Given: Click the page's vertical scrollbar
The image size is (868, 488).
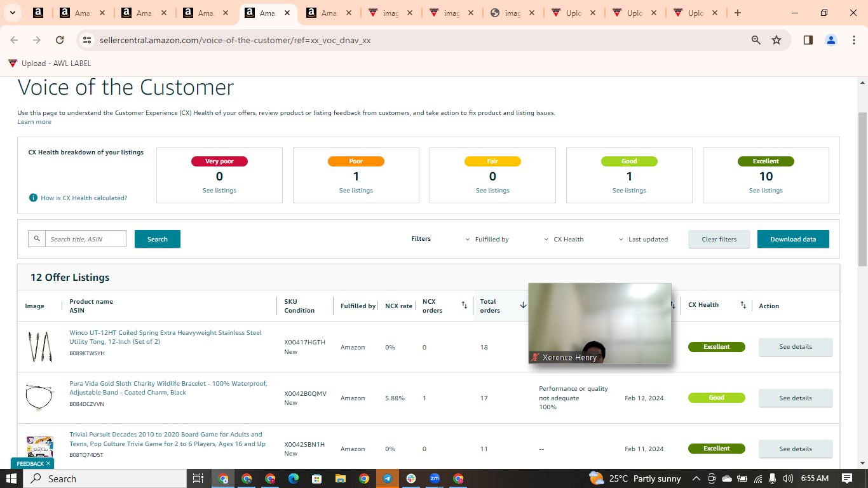Looking at the screenshot, I should click(x=862, y=189).
